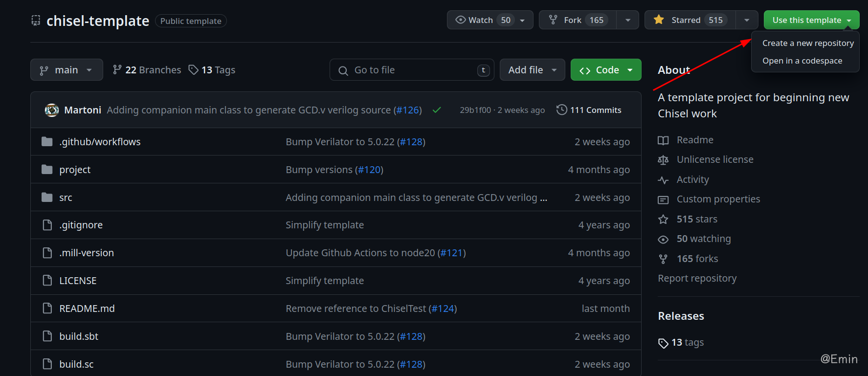Click the folder icon for .github/workflows
This screenshot has height=376, width=868.
coord(47,142)
